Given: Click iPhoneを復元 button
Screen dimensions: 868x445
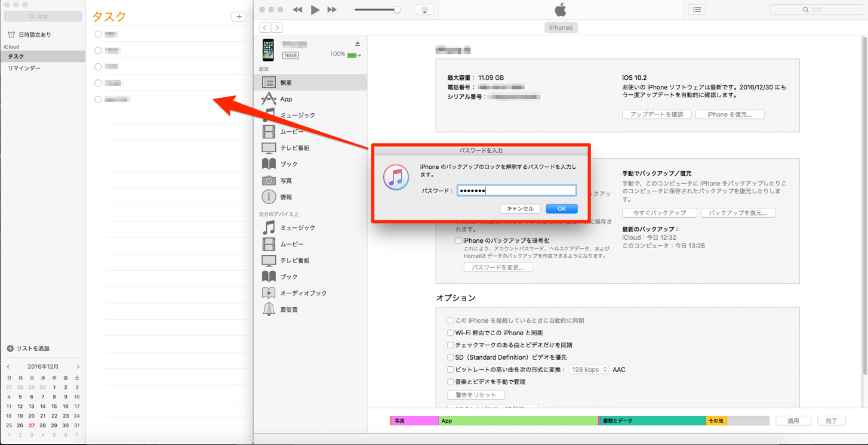Looking at the screenshot, I should click(x=730, y=115).
